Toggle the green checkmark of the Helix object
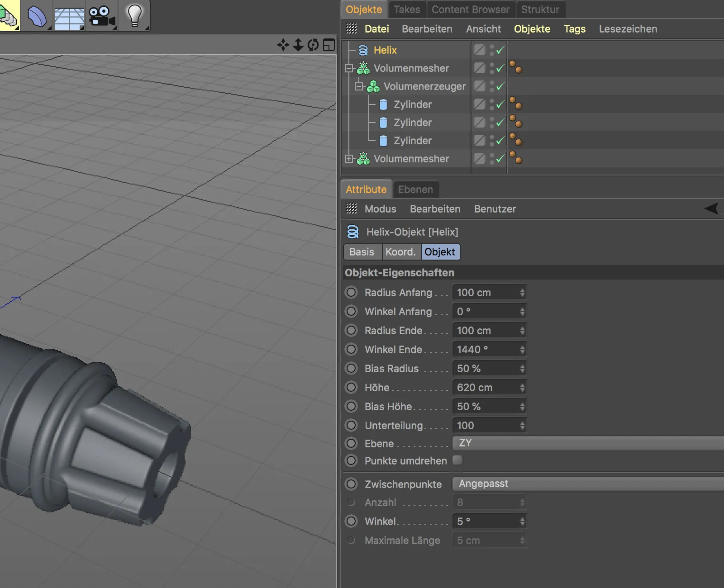Viewport: 724px width, 588px height. [500, 50]
